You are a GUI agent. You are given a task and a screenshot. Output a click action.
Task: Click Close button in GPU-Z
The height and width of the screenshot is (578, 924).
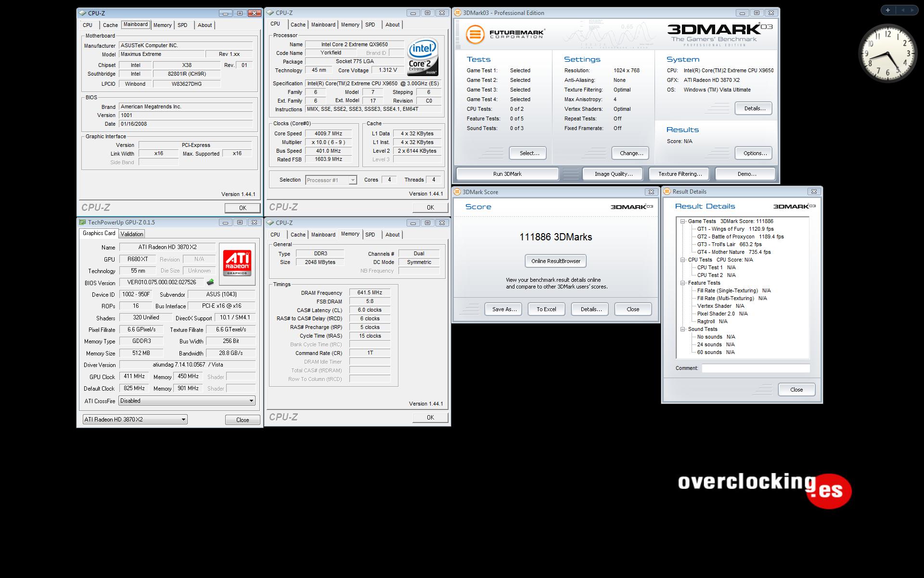(243, 420)
